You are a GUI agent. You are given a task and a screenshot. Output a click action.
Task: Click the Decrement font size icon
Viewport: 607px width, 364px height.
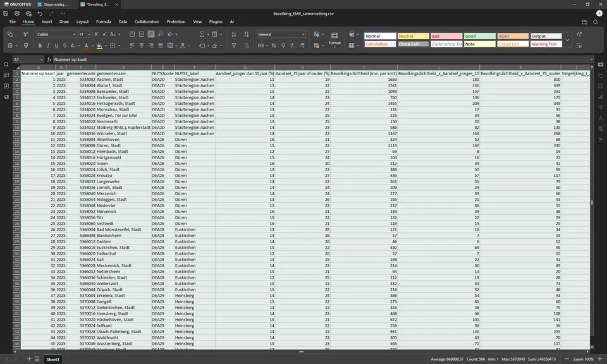coord(104,34)
